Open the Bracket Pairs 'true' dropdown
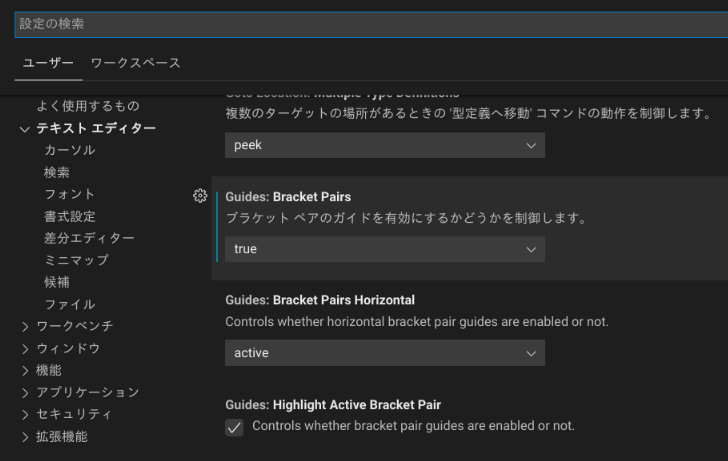Viewport: 728px width, 461px height. 384,249
